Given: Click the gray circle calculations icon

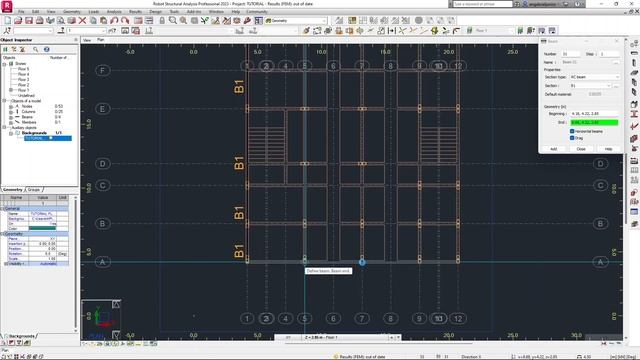Looking at the screenshot, I should 419,20.
